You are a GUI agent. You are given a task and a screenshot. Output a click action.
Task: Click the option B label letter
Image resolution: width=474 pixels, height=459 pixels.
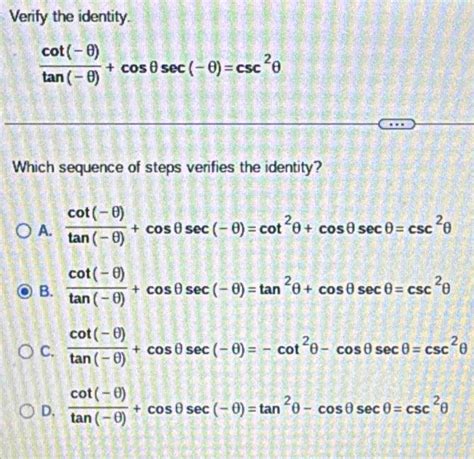(46, 291)
